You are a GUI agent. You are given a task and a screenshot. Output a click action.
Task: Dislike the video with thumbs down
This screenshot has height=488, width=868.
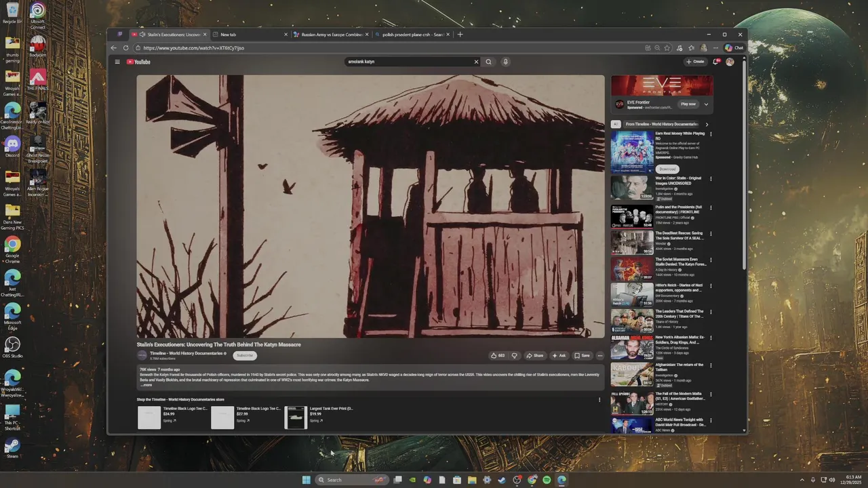(514, 355)
